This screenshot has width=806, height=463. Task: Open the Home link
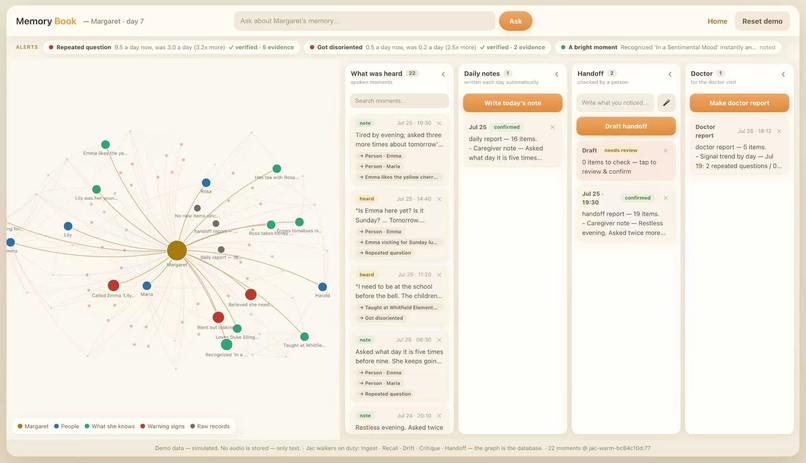[717, 21]
